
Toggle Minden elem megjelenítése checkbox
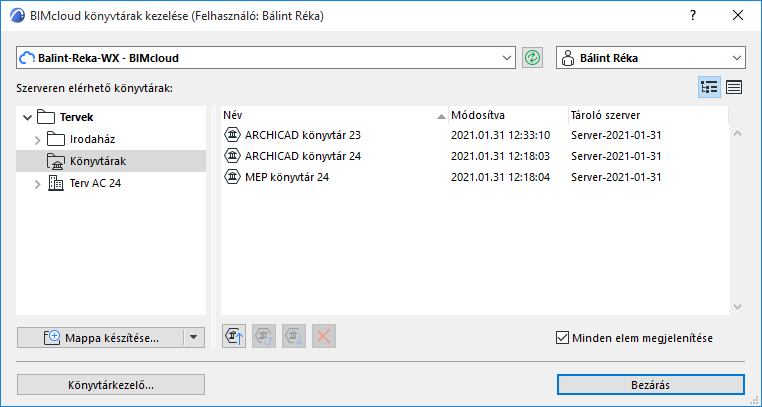[x=561, y=338]
